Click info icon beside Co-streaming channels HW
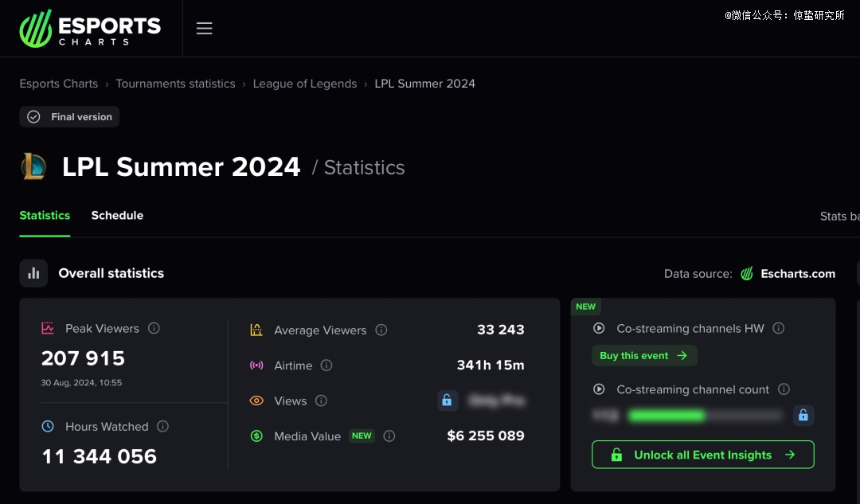This screenshot has width=860, height=504. pos(779,328)
